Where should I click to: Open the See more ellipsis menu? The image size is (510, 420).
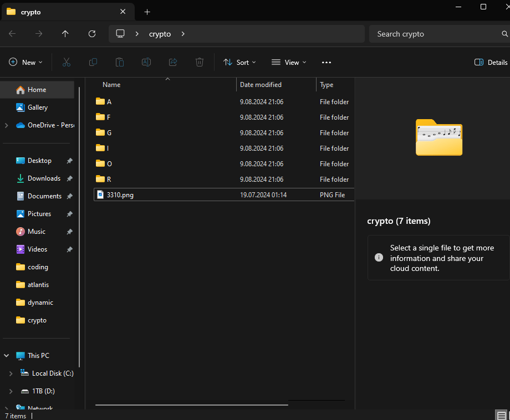(327, 63)
